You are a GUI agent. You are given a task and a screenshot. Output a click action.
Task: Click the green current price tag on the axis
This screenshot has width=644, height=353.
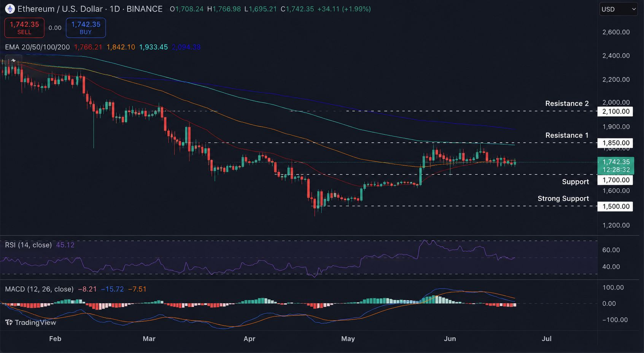[616, 166]
